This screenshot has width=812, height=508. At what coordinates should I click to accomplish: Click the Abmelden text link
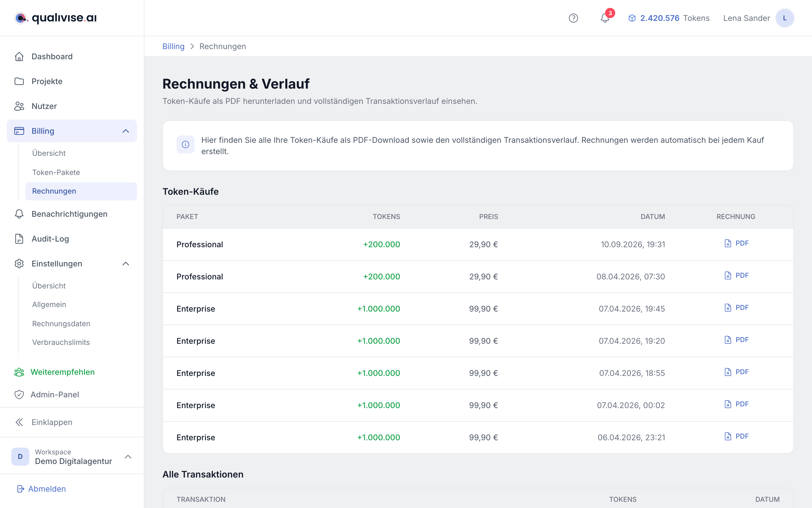coord(47,489)
